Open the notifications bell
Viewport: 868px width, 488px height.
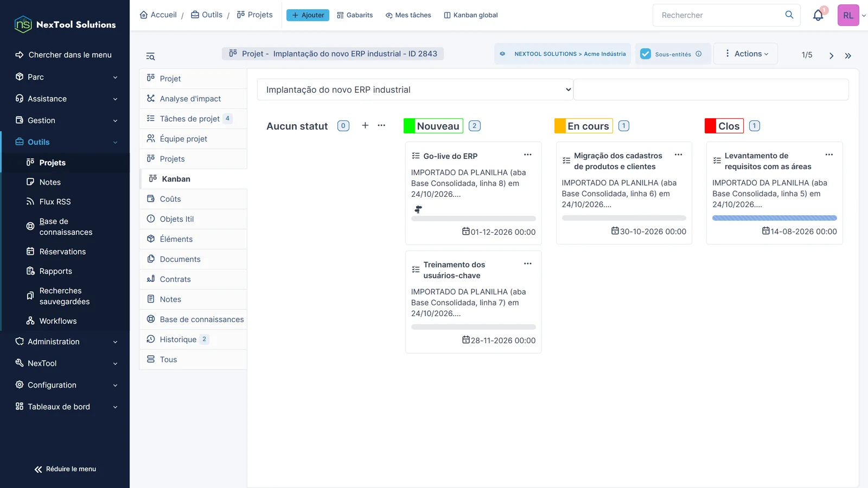pos(818,15)
